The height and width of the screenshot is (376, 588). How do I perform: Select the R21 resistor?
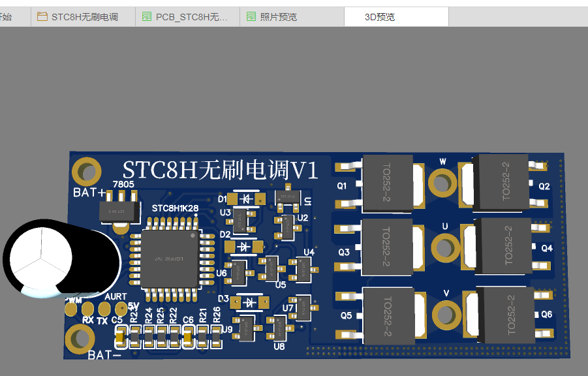pyautogui.click(x=202, y=337)
